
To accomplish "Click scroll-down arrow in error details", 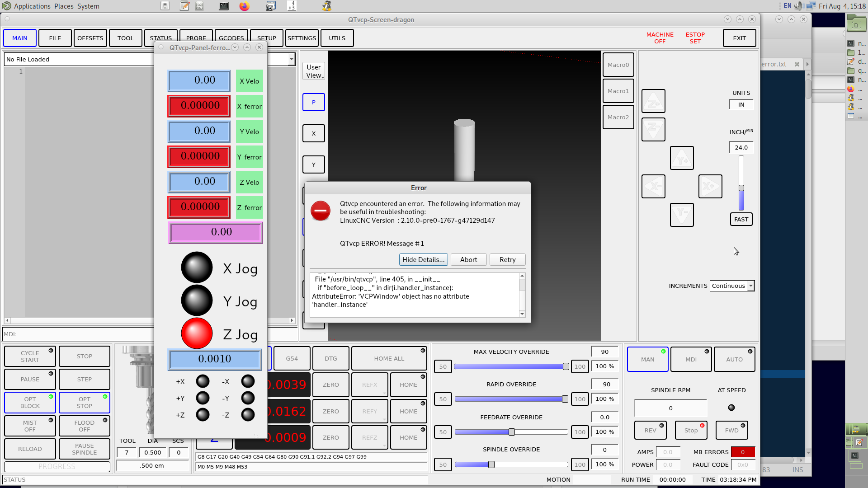I will (522, 314).
